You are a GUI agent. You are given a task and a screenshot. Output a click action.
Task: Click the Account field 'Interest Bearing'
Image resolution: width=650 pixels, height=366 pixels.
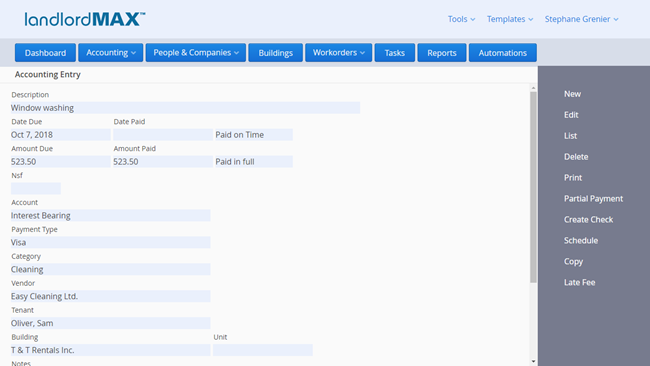pos(111,216)
